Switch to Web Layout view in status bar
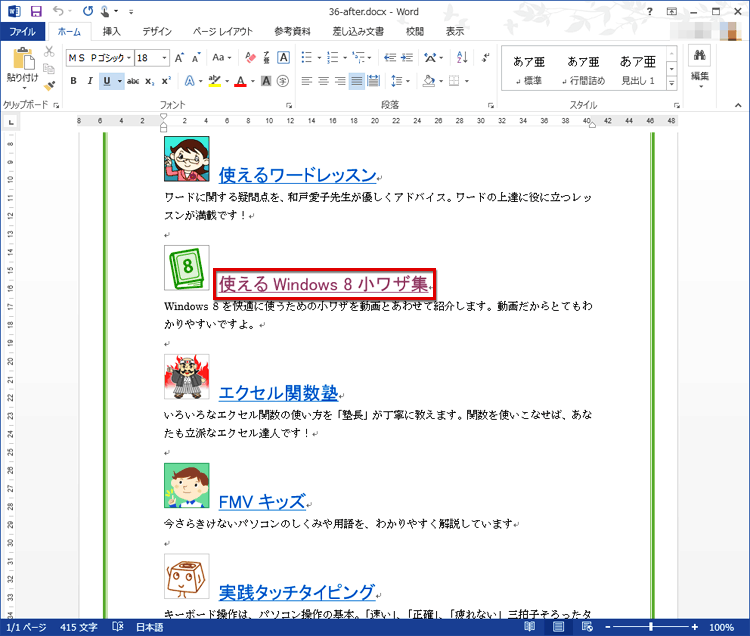 coord(587,626)
